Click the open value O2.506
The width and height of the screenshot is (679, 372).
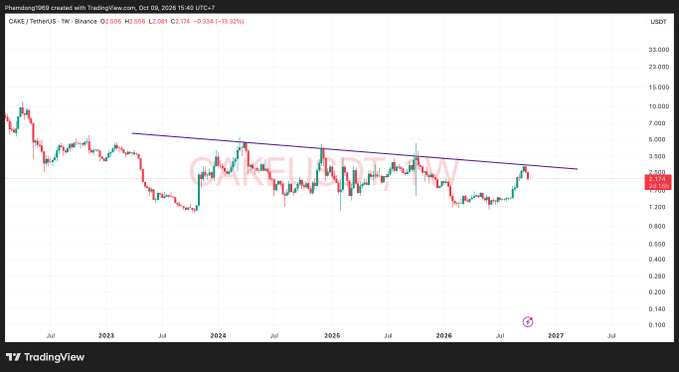(x=111, y=21)
